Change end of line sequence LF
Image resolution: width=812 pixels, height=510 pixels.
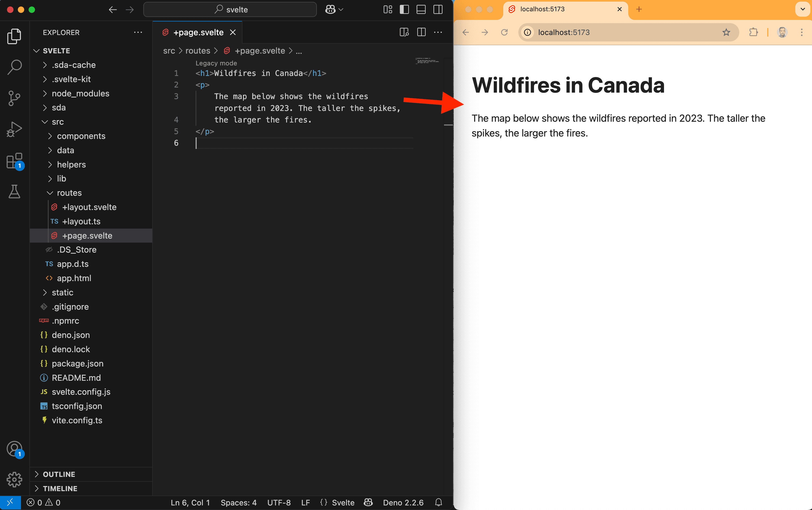coord(306,502)
